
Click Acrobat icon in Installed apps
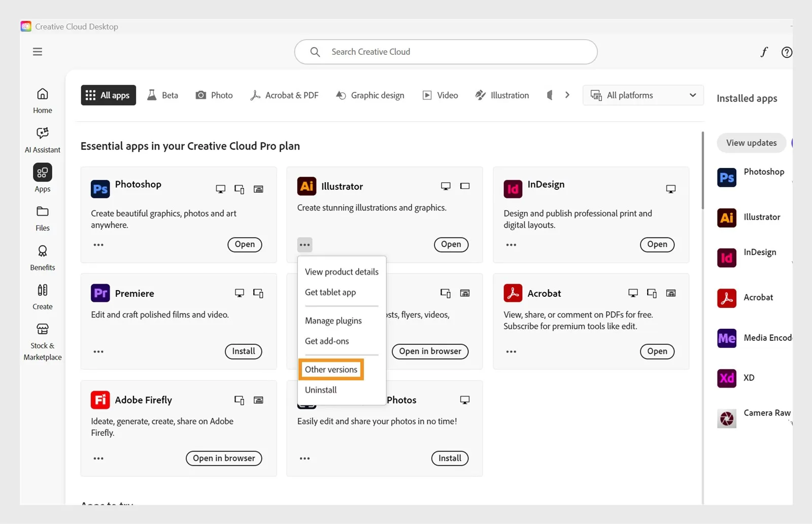pyautogui.click(x=727, y=298)
